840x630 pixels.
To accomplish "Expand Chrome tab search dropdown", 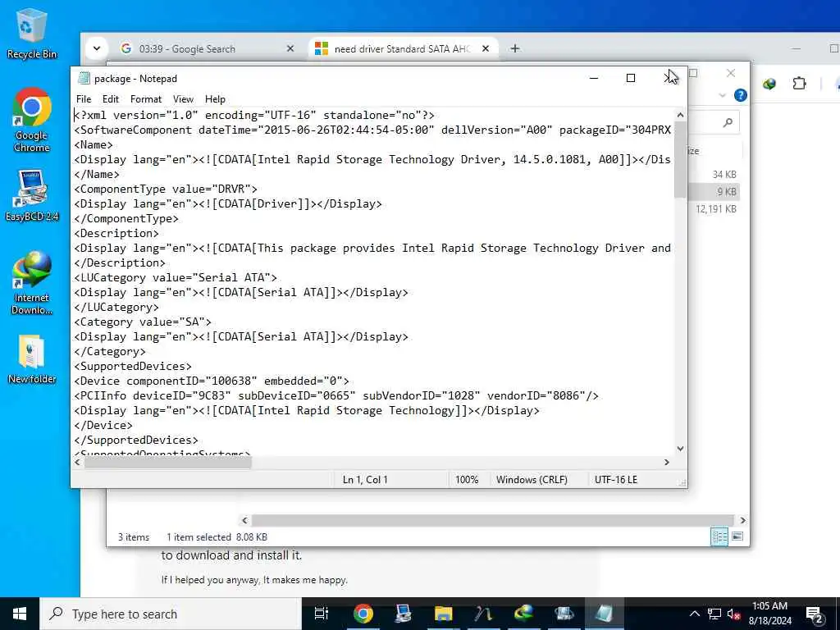I will point(97,48).
